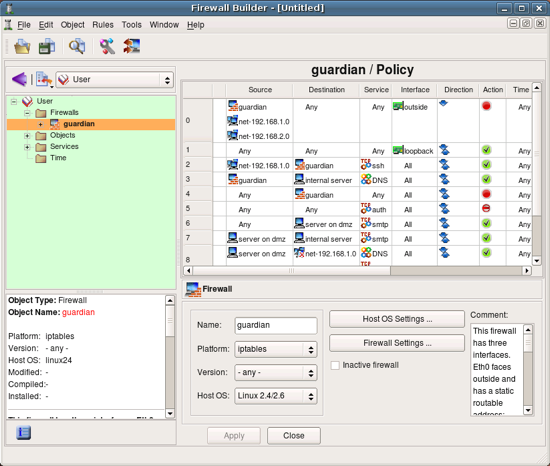Image resolution: width=550 pixels, height=466 pixels.
Task: Click the Firewall Settings button
Action: pyautogui.click(x=397, y=343)
